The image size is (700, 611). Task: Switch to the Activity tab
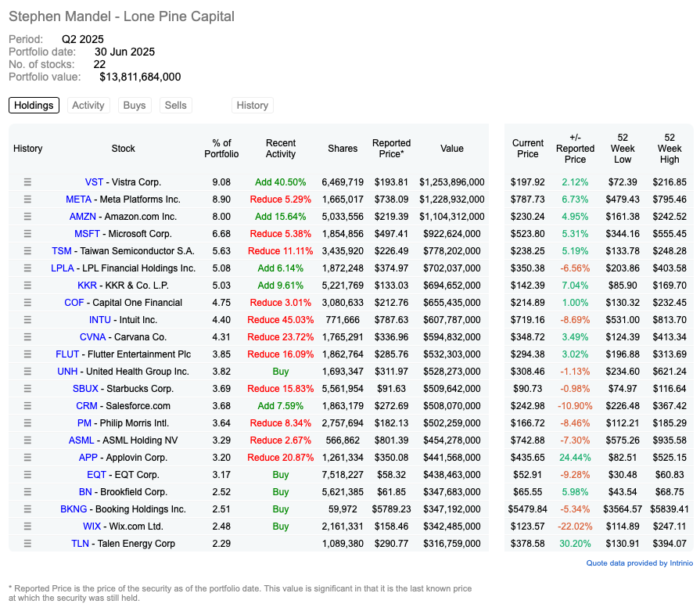pyautogui.click(x=88, y=106)
